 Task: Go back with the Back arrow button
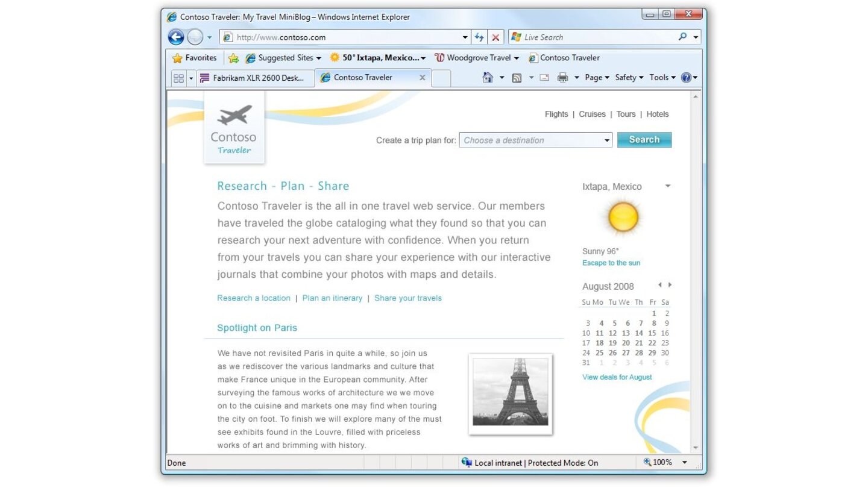(x=176, y=37)
